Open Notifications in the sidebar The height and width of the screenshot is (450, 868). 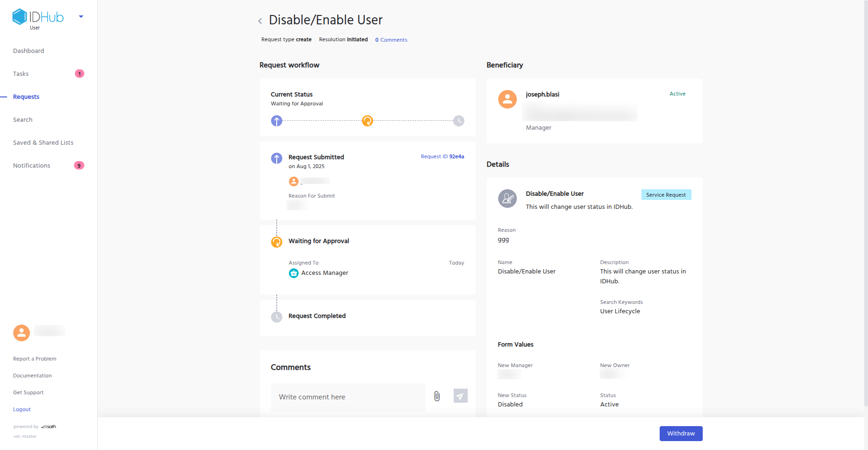[32, 166]
